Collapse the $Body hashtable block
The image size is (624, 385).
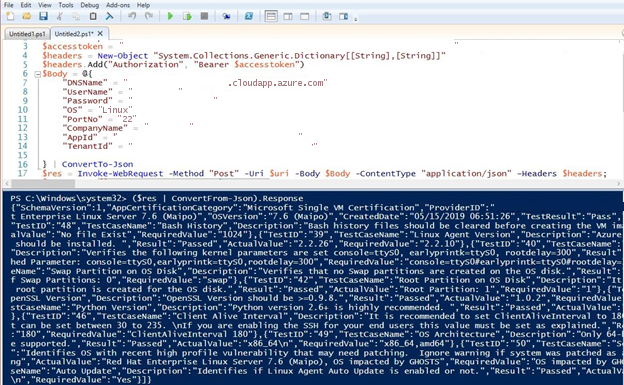point(37,74)
